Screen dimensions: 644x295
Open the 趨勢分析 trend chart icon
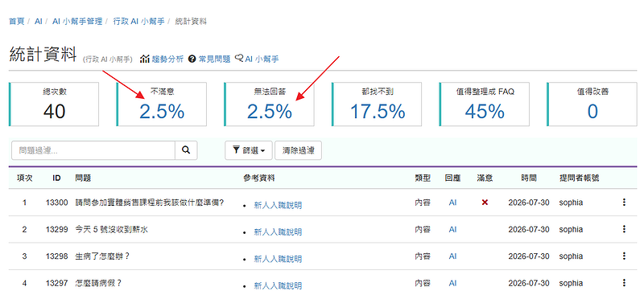pyautogui.click(x=144, y=59)
